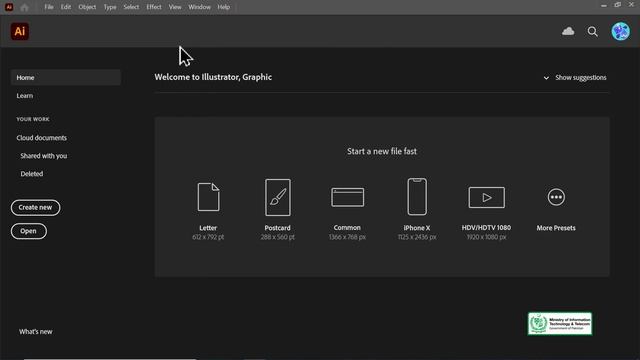Screen dimensions: 640x360
Task: Open the user profile avatar
Action: [620, 31]
